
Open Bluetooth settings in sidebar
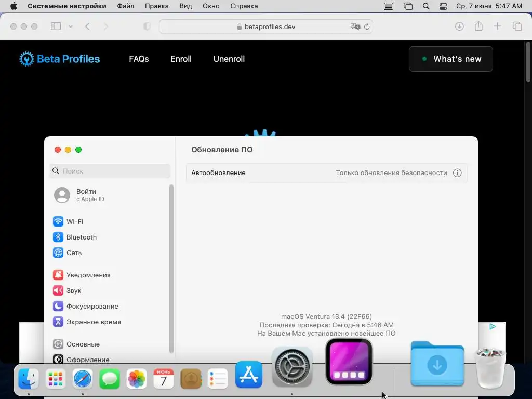coord(75,237)
